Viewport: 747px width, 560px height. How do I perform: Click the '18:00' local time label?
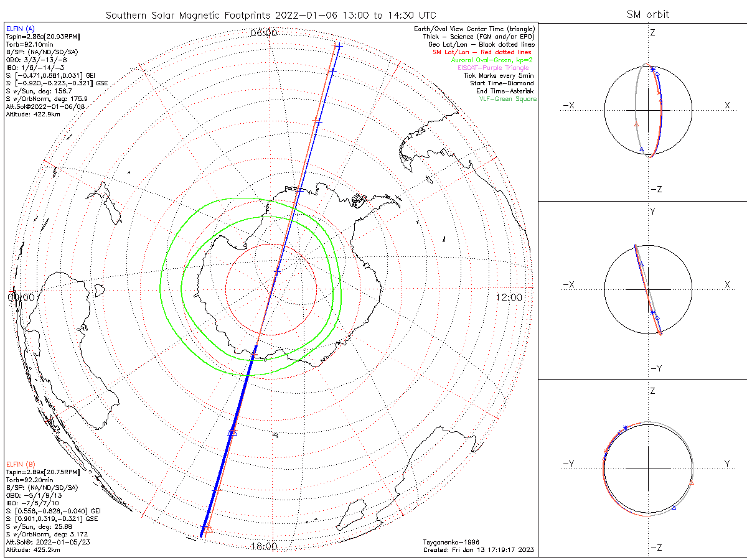(x=264, y=546)
